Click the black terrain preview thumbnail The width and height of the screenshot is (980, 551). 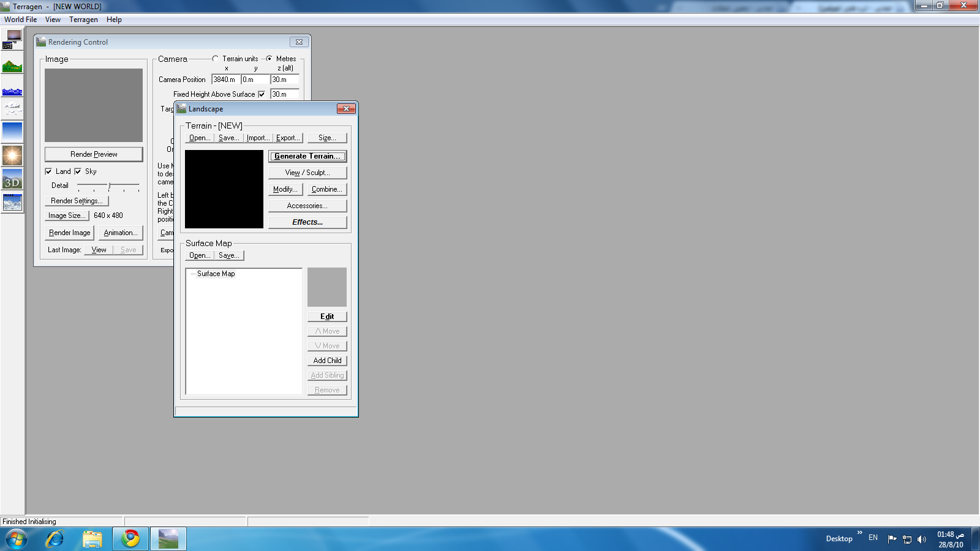point(224,189)
